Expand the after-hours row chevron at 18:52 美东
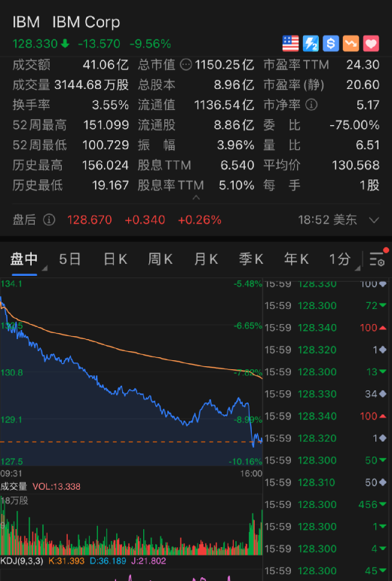 [374, 220]
